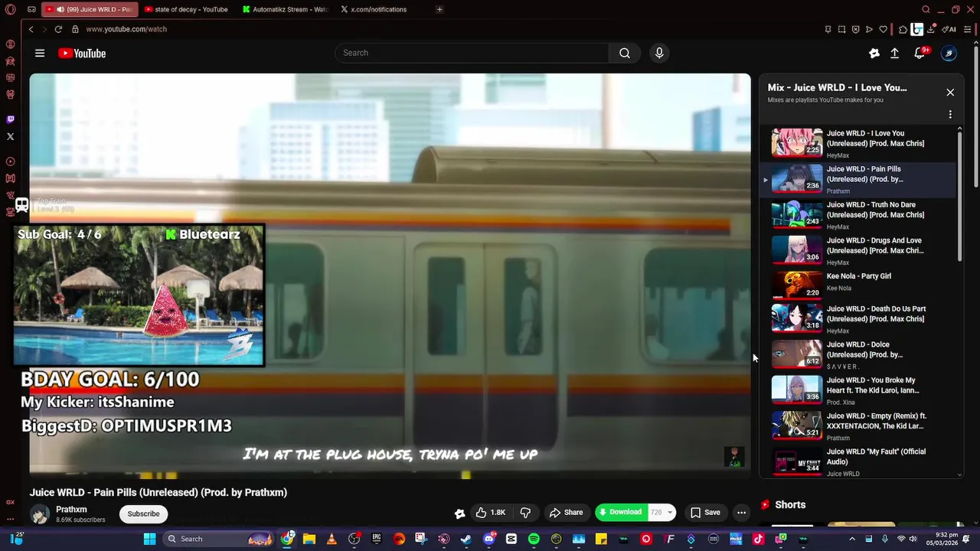Play Drugs And Love (Unreleased) from mix
Screen dimensions: 980x551
point(857,250)
